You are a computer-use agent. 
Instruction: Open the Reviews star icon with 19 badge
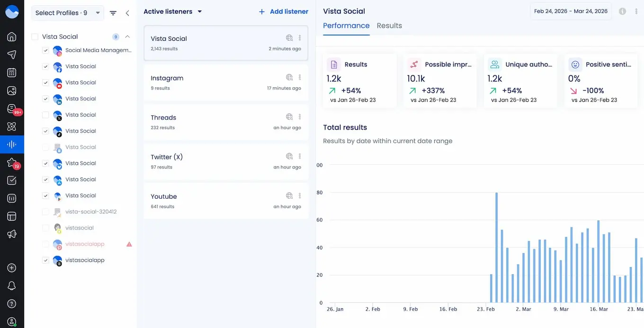click(11, 162)
